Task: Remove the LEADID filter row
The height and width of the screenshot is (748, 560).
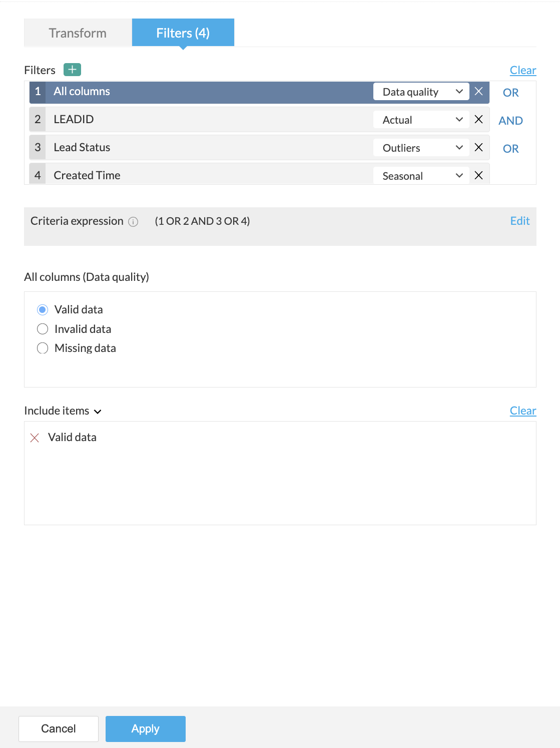Action: click(x=478, y=120)
